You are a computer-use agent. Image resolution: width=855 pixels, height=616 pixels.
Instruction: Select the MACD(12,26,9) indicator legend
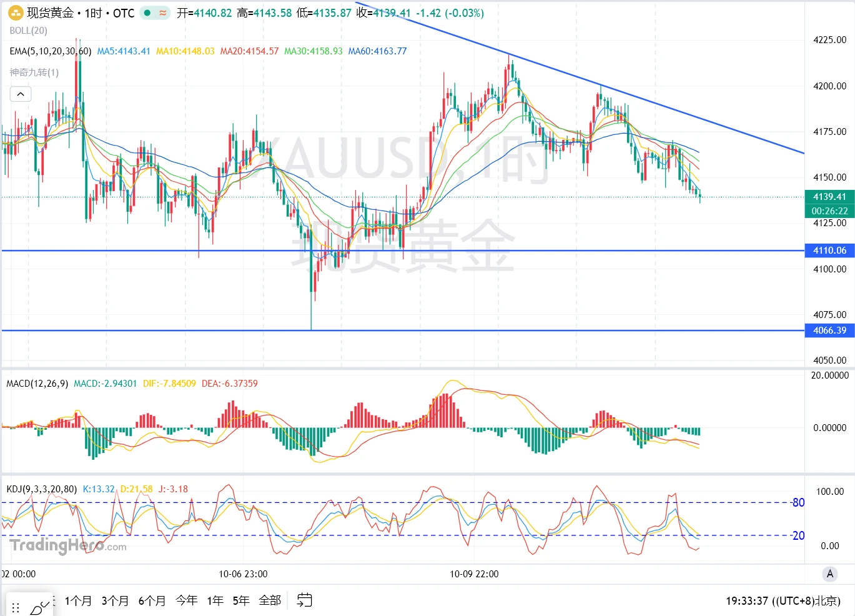pyautogui.click(x=37, y=384)
